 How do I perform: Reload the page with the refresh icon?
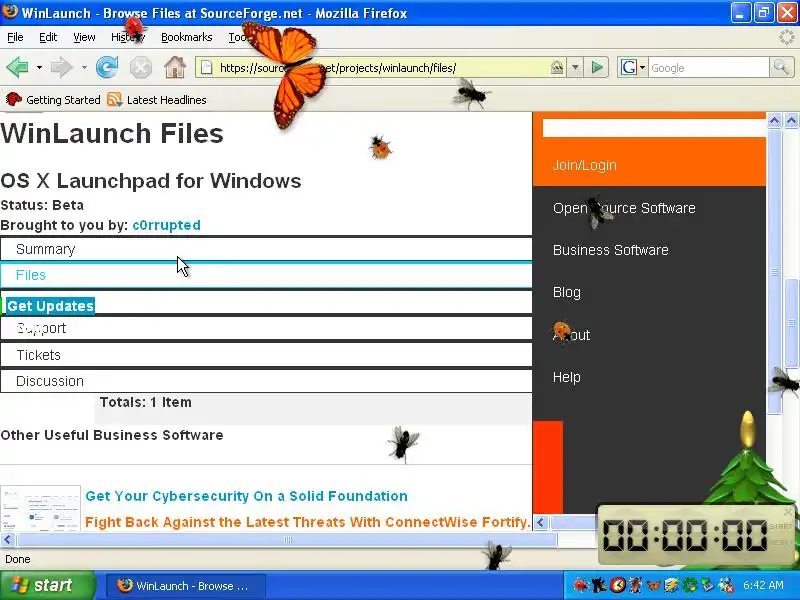pyautogui.click(x=107, y=67)
